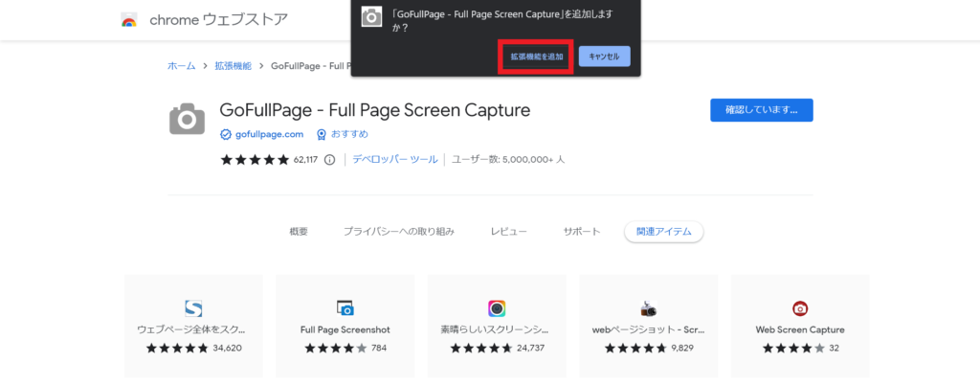Click キャンセル in the dialog
Viewport: 980px width, 385px height.
tap(605, 57)
